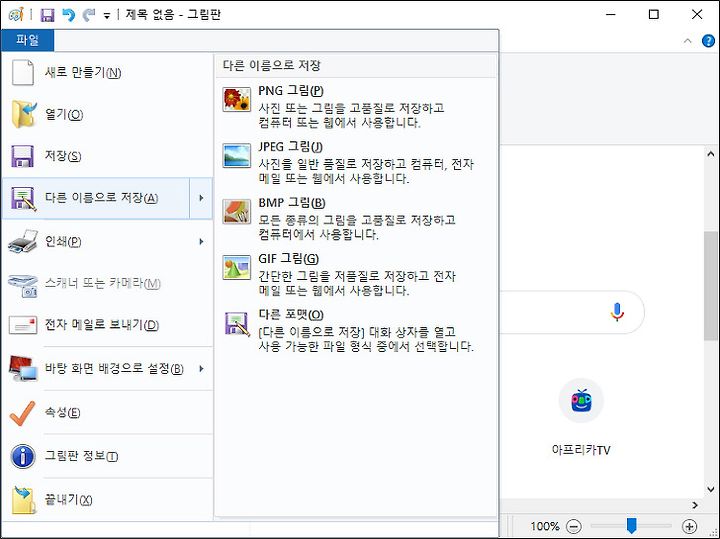
Task: Expand the 다른 이름으로 저장 submenu arrow
Action: [x=201, y=198]
